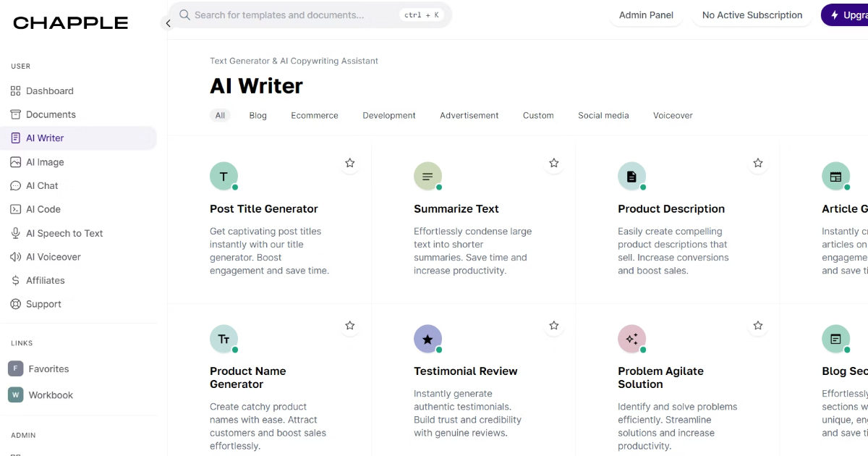Star the Testimonial Review template
This screenshot has height=456, width=868.
pyautogui.click(x=554, y=326)
